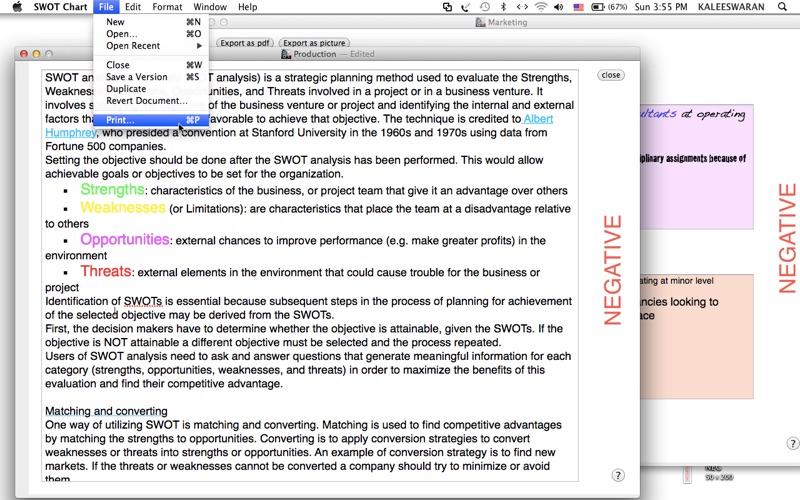Choose New from the File menu

point(151,22)
